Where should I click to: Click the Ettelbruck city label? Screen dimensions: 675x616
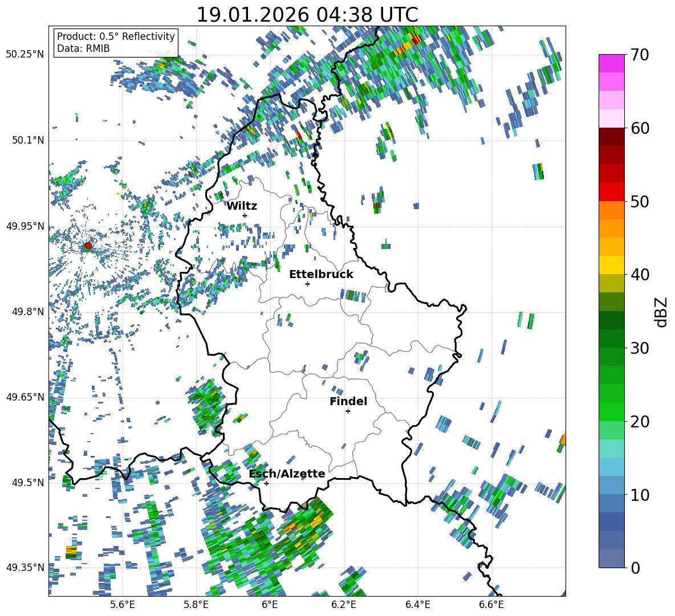point(321,275)
